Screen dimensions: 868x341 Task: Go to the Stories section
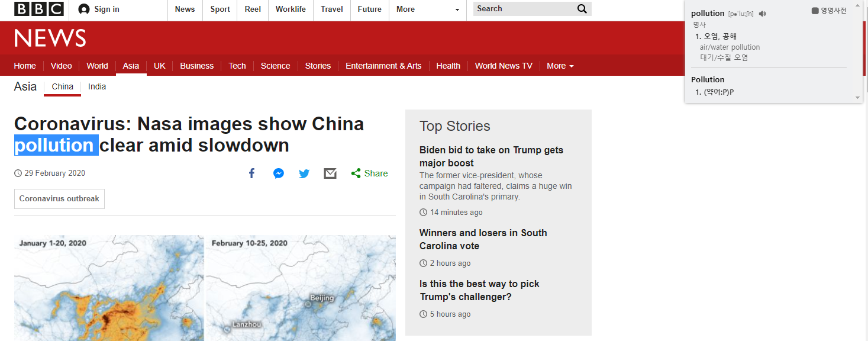318,66
